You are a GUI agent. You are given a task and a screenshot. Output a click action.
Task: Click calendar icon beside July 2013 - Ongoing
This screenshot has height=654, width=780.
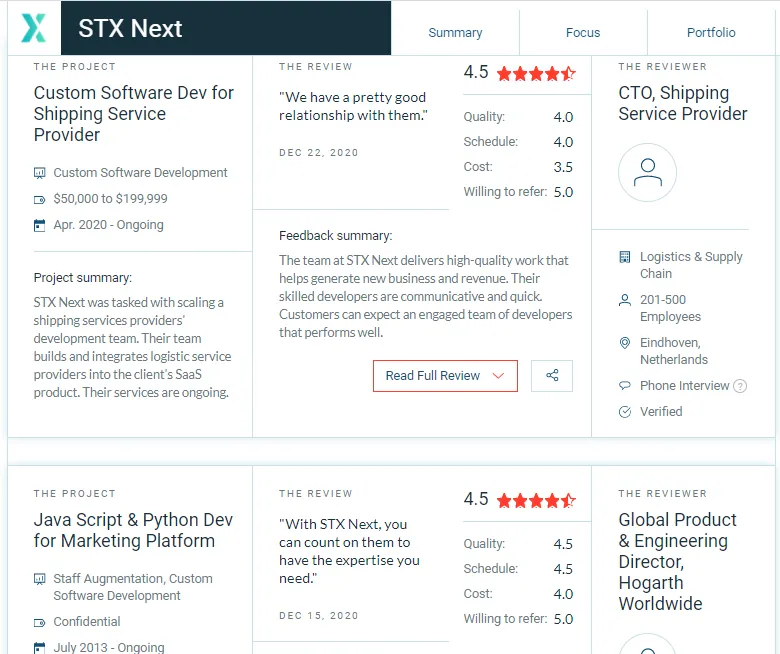point(39,648)
